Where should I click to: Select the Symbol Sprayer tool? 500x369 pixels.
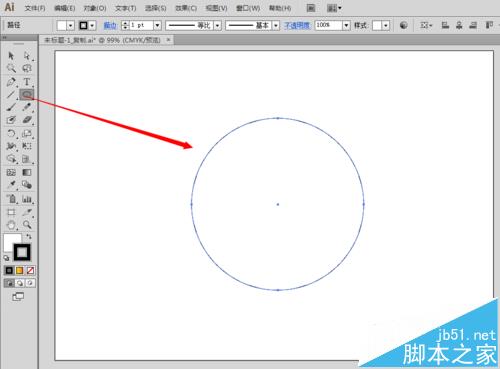[x=11, y=199]
